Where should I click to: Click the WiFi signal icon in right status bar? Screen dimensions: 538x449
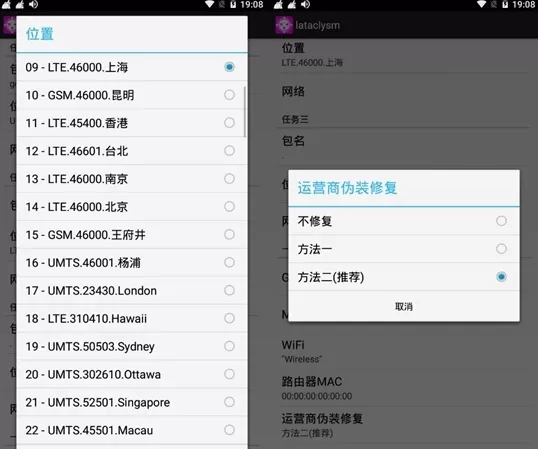coord(481,4)
